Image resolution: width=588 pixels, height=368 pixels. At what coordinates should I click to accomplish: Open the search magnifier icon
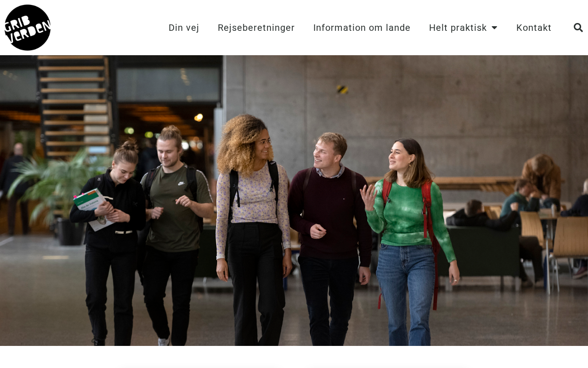point(578,28)
